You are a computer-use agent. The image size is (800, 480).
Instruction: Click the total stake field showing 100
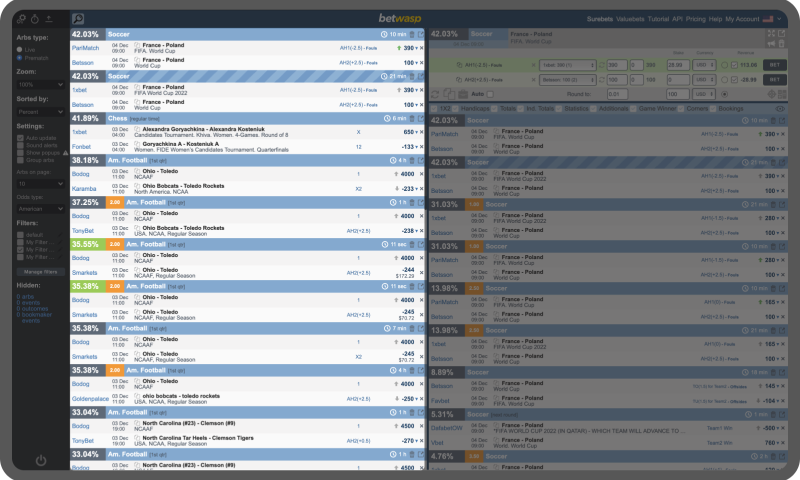click(679, 94)
